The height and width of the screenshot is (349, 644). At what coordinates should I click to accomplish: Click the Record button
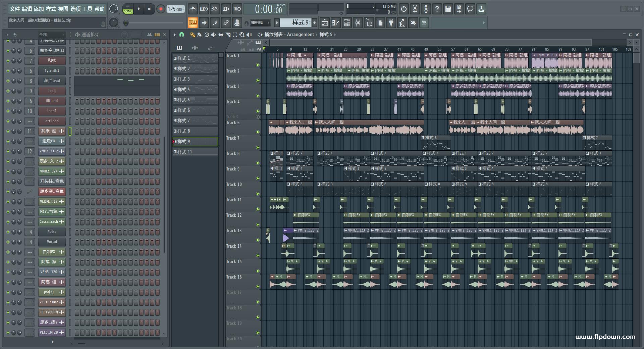click(161, 9)
